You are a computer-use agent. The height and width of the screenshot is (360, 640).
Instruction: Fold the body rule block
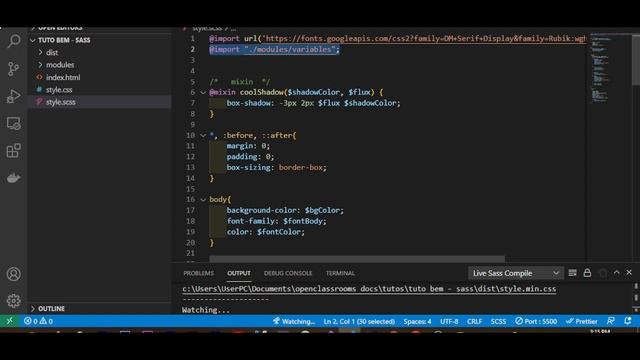pyautogui.click(x=203, y=200)
